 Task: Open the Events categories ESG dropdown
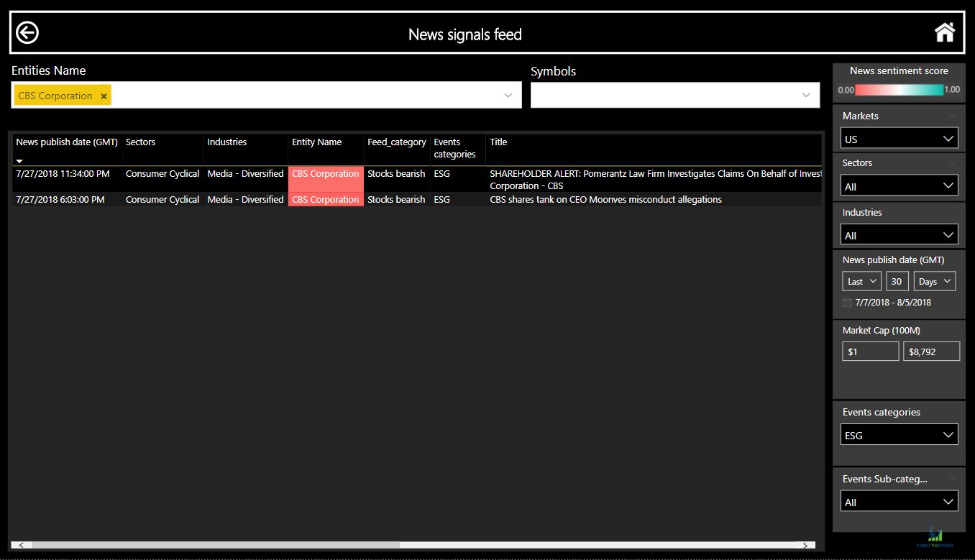(899, 435)
